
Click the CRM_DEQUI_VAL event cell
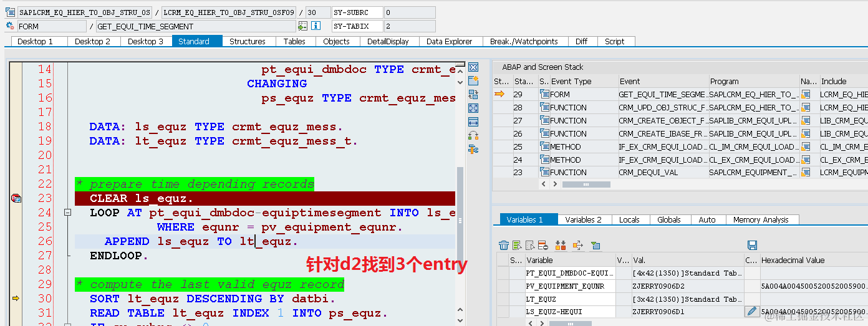point(663,173)
